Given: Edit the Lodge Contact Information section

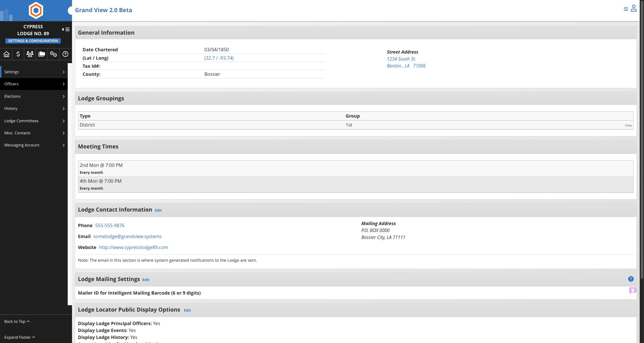Looking at the screenshot, I should [158, 210].
